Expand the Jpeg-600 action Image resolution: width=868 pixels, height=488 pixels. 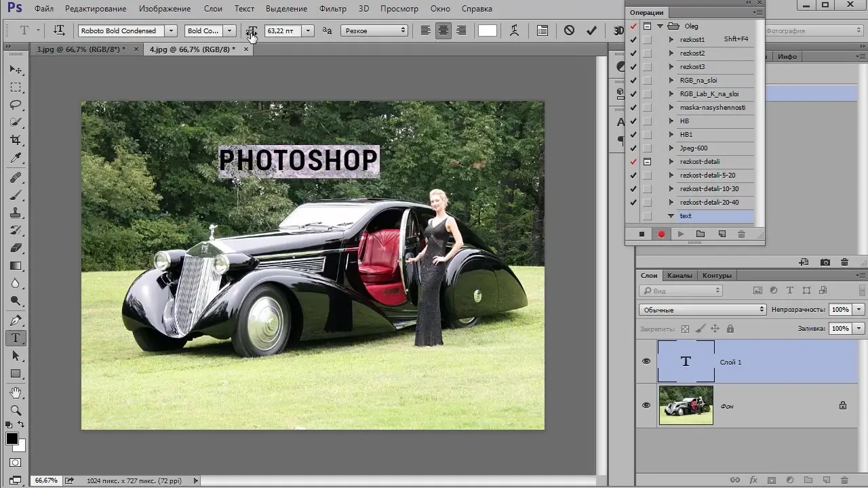tap(671, 148)
